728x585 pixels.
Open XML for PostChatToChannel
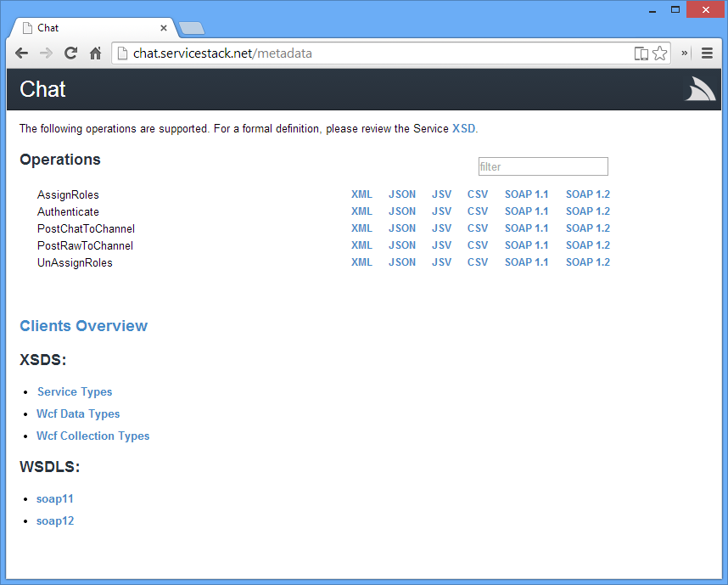click(361, 228)
